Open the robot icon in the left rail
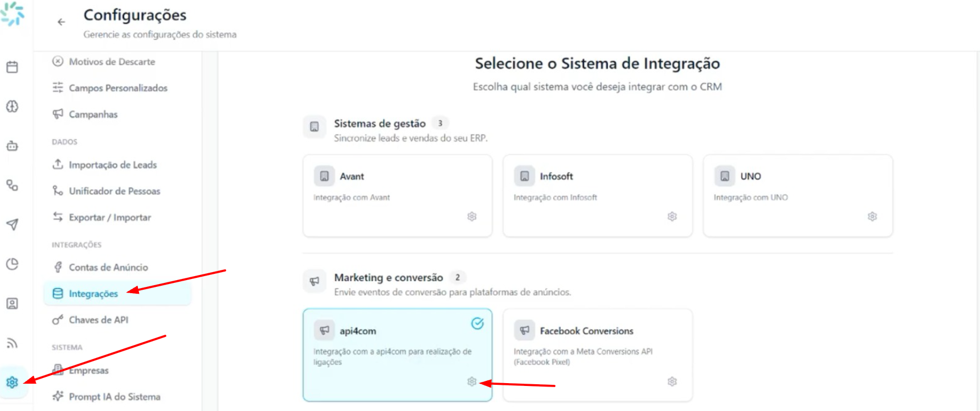Image resolution: width=980 pixels, height=411 pixels. click(12, 146)
